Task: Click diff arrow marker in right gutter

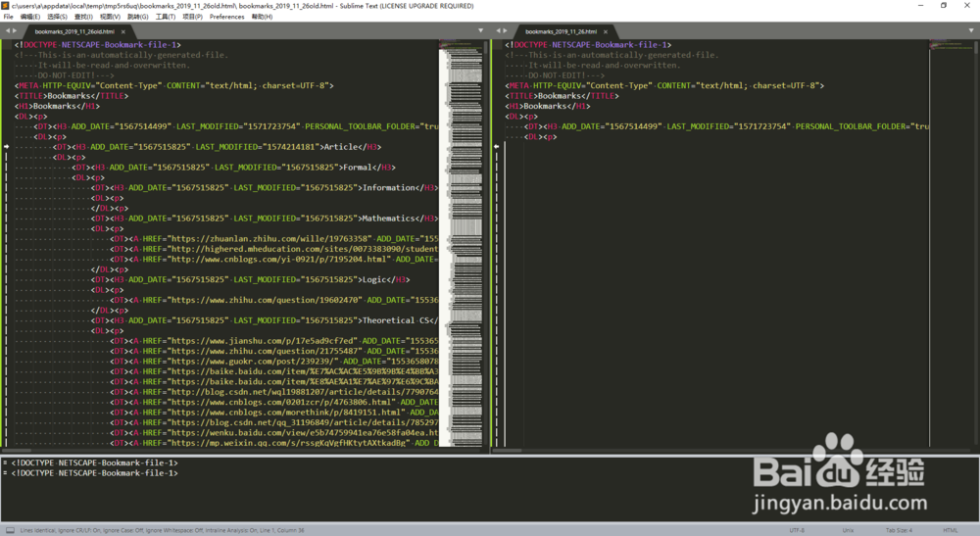Action: 497,147
